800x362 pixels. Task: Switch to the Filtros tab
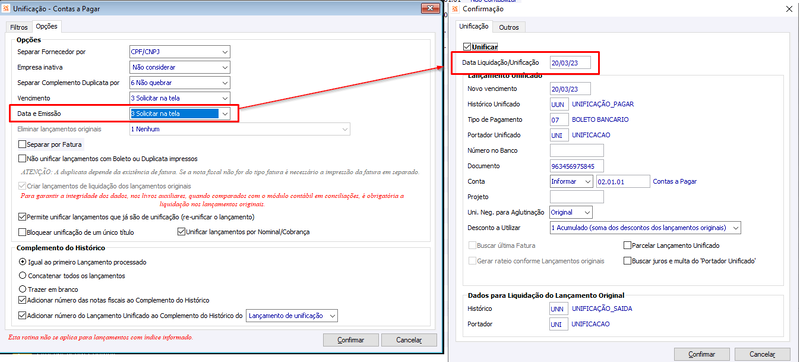click(x=19, y=28)
